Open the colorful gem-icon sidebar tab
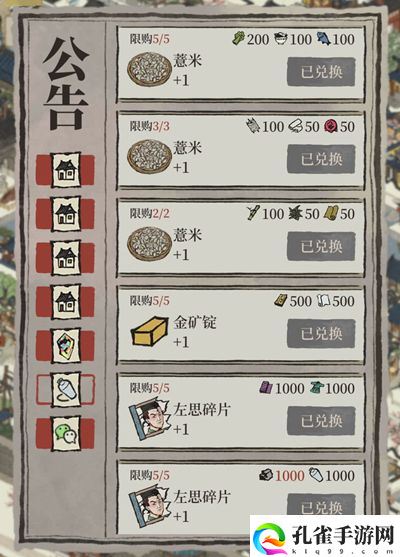Image resolution: width=400 pixels, height=557 pixels. pos(66,346)
